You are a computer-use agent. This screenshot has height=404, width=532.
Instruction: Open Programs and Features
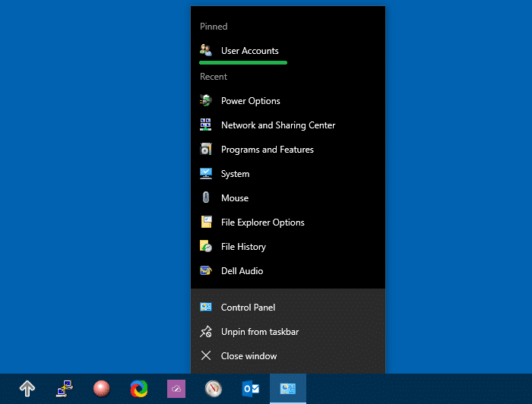click(288, 150)
